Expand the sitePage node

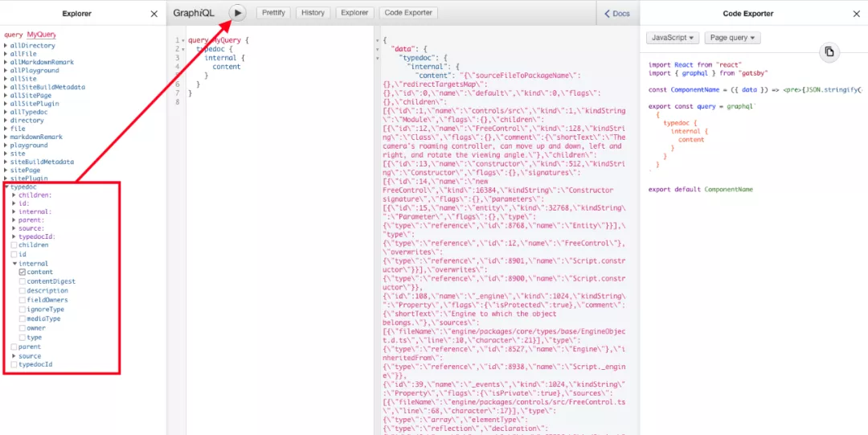click(x=6, y=170)
